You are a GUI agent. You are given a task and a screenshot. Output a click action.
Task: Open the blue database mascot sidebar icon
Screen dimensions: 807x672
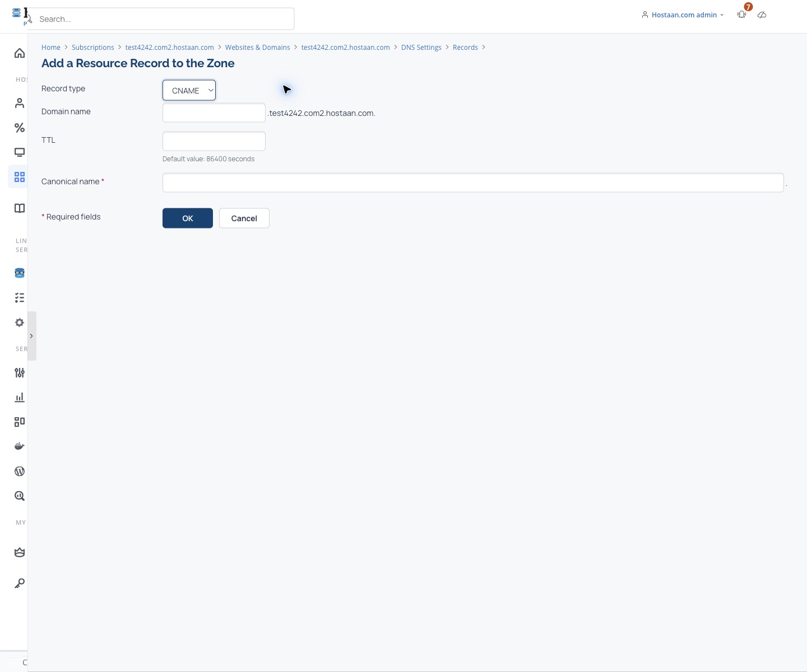20,273
